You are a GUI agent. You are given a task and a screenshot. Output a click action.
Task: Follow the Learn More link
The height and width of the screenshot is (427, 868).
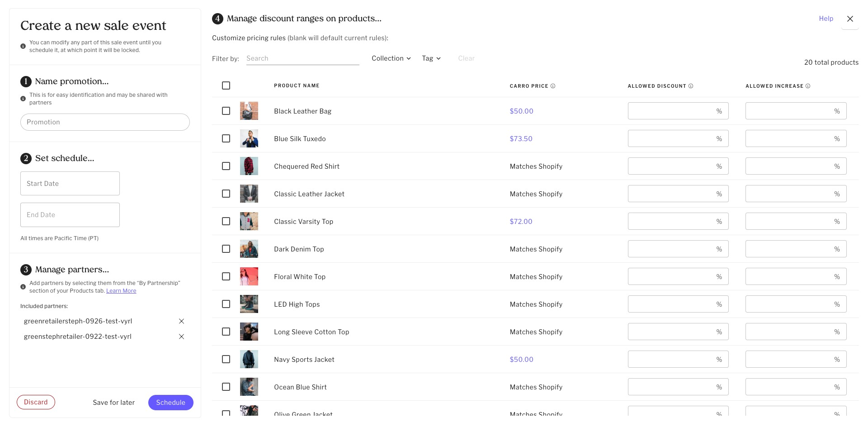pyautogui.click(x=121, y=291)
